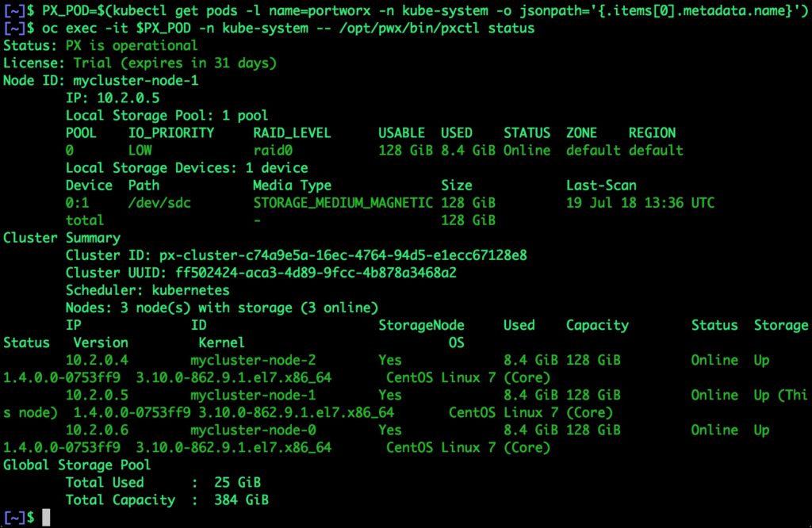
Task: Select the STORAGE_MEDIUM_MAGNETIC media type text
Action: point(343,203)
